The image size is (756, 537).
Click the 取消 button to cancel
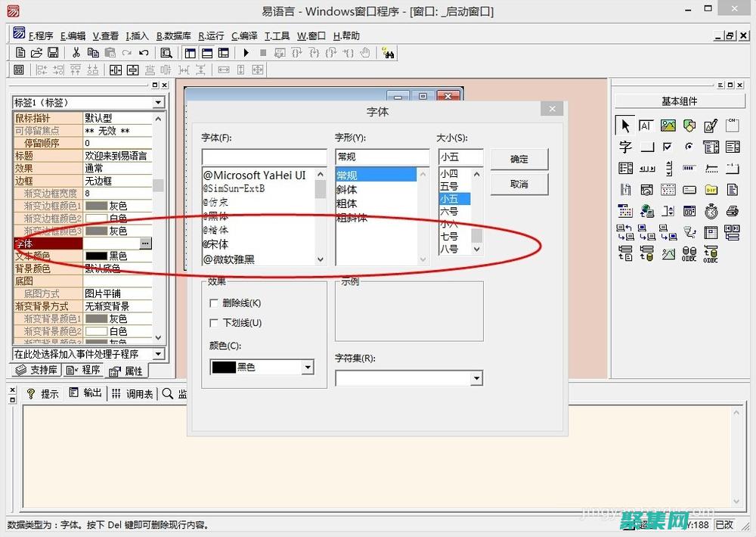[519, 184]
